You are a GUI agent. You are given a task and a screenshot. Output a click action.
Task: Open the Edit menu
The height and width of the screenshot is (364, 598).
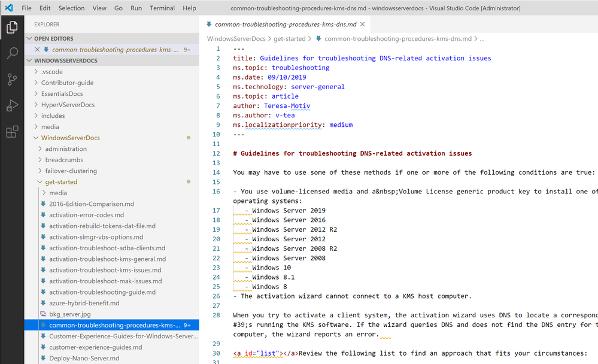pyautogui.click(x=45, y=8)
